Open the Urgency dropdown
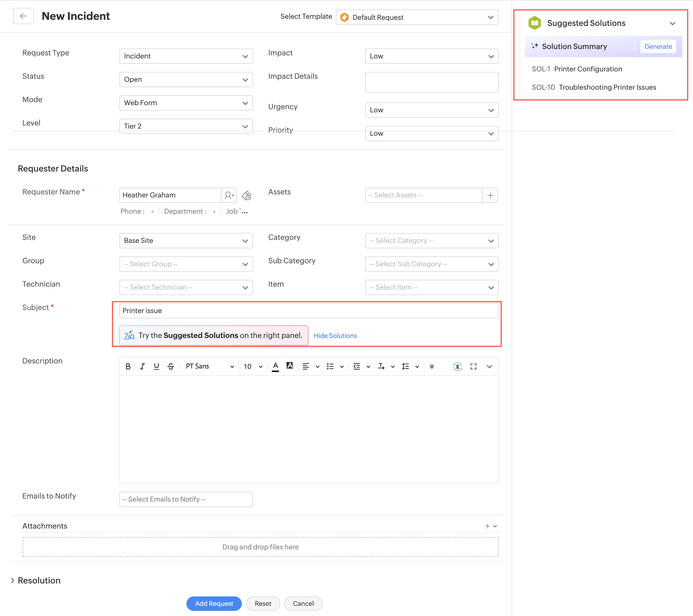The image size is (693, 616). [432, 110]
